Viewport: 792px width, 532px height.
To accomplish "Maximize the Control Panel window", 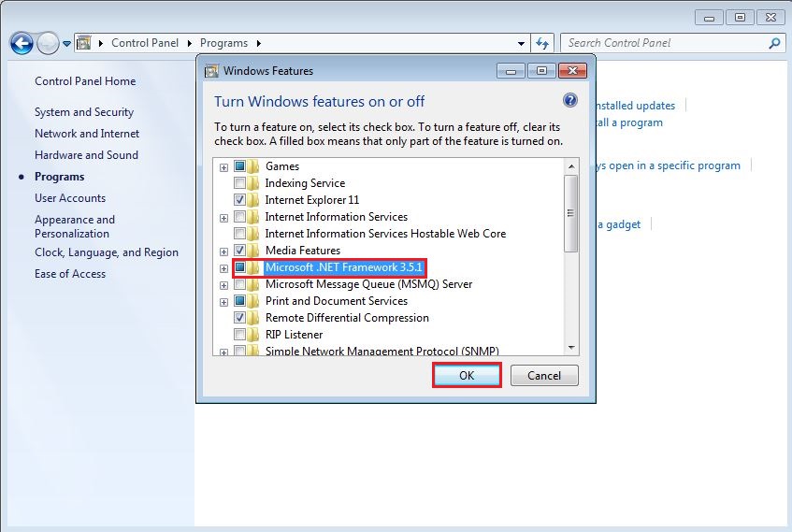I will point(740,18).
